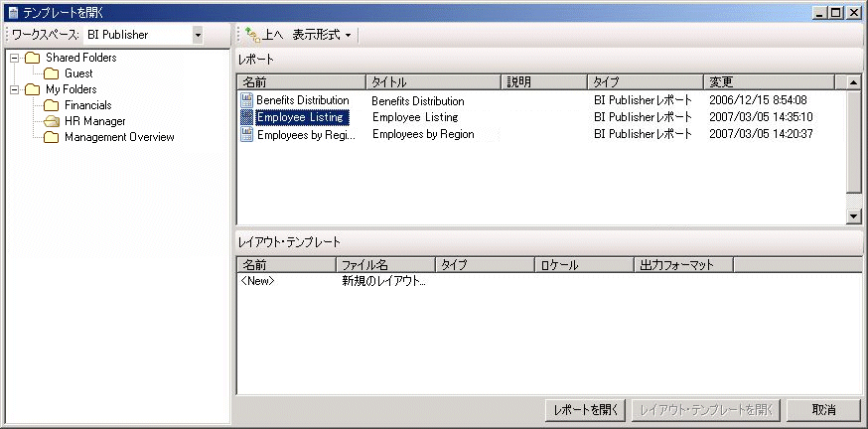Viewport: 868px width, 429px height.
Task: Select Financials in the folder tree
Action: tap(88, 105)
